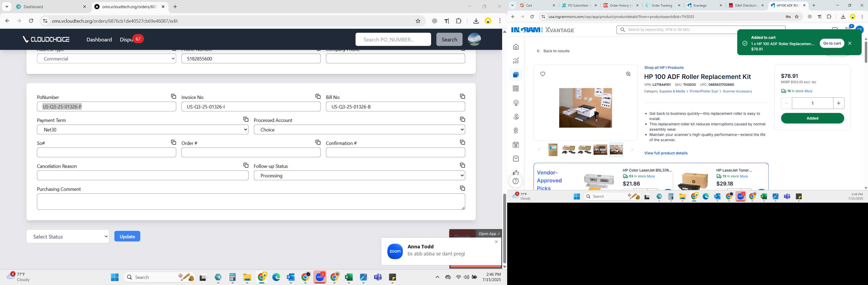Switch to the D&H Distributing browser tab

(x=746, y=5)
